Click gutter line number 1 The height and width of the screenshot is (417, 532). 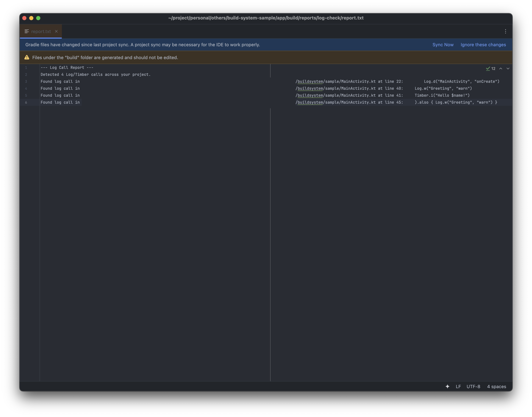click(26, 68)
